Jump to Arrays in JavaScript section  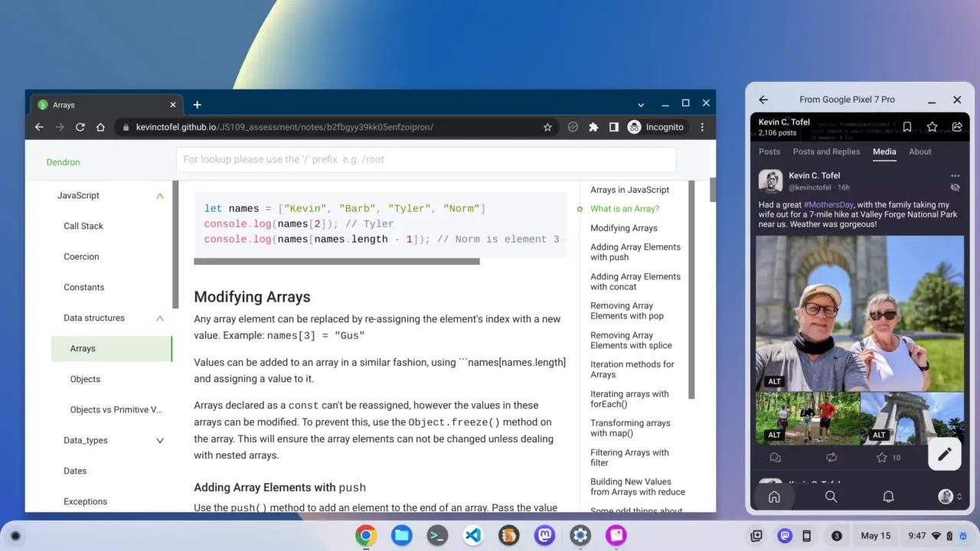click(629, 190)
